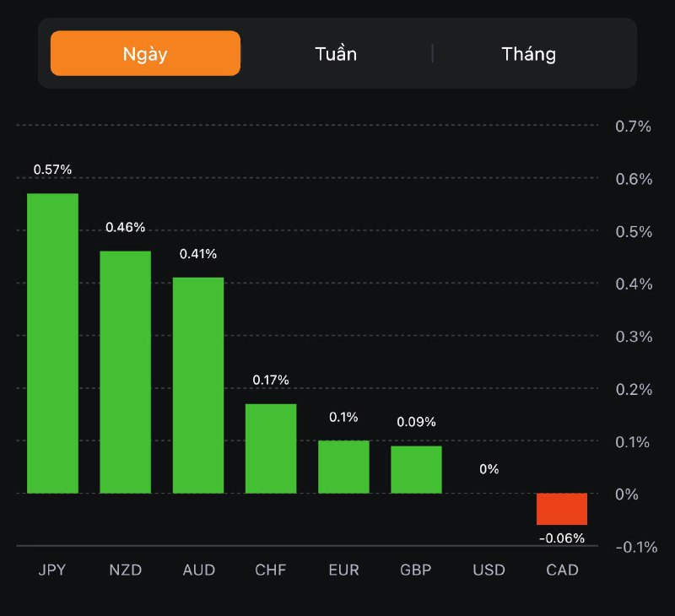This screenshot has width=675, height=616.
Task: Select the -0.06% value label
Action: (562, 538)
